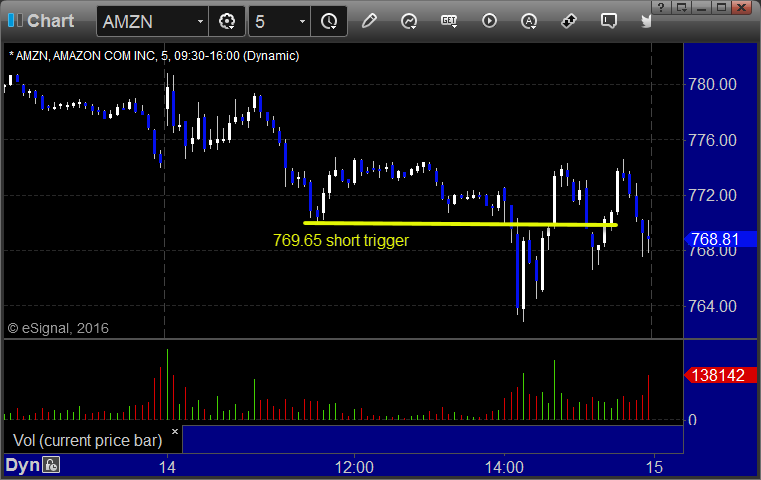Click the 776.00 price axis label
The image size is (761, 480).
coord(712,140)
